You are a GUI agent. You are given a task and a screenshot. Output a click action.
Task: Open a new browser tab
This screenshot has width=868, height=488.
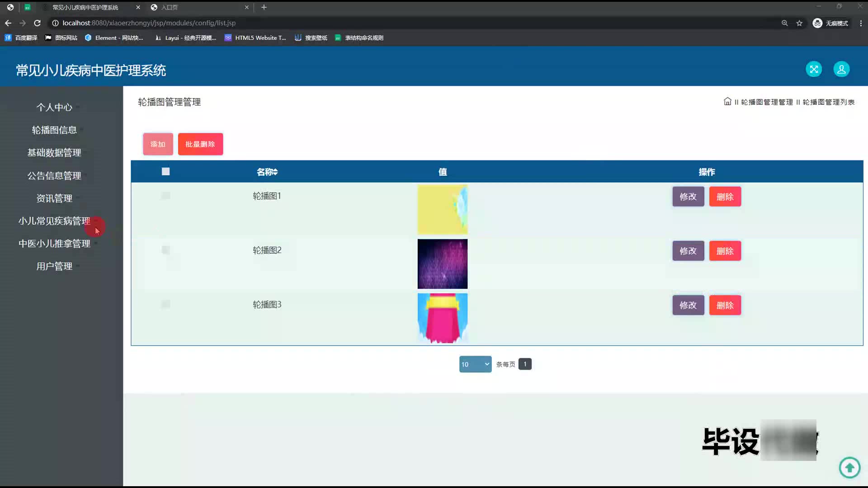click(264, 7)
